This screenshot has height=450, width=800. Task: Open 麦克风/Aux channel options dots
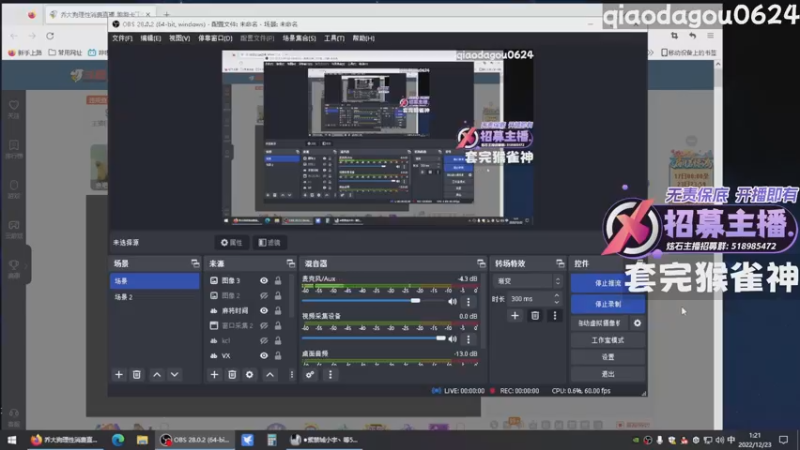(468, 302)
